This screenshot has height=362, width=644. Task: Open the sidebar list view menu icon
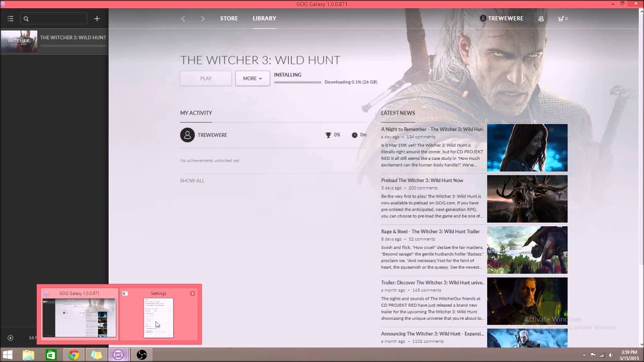(10, 19)
